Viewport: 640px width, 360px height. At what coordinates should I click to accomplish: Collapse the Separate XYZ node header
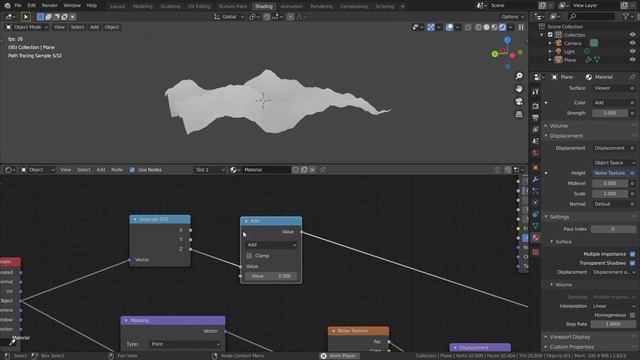click(x=135, y=220)
